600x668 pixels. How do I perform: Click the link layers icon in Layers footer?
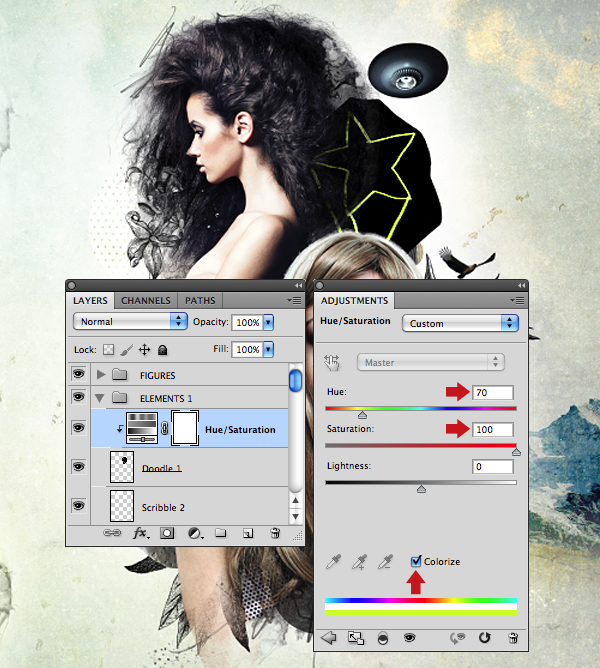[112, 533]
